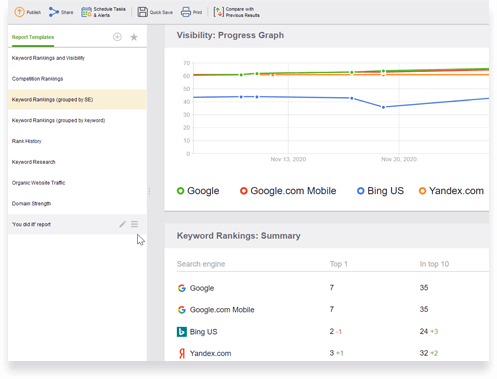Click the Visibility: Progress Graph heading
The height and width of the screenshot is (379, 497).
[230, 35]
